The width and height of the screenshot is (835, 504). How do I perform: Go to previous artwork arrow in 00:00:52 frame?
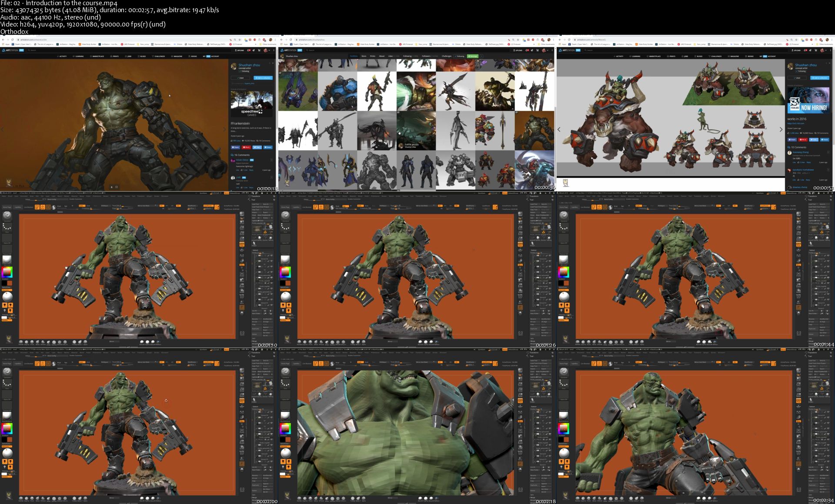(559, 129)
